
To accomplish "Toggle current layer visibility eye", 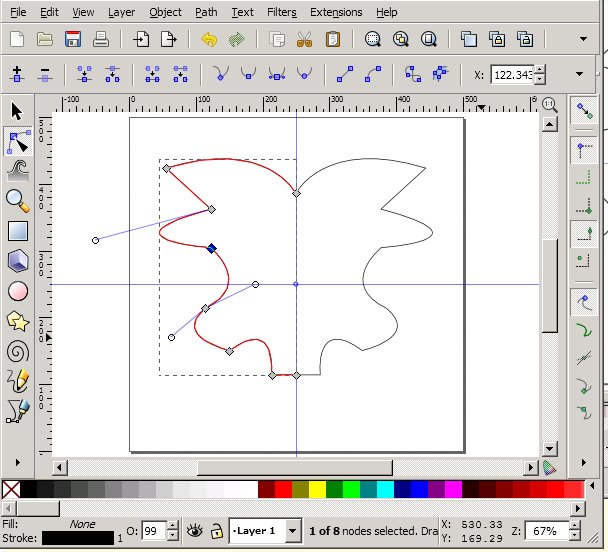I will (196, 531).
